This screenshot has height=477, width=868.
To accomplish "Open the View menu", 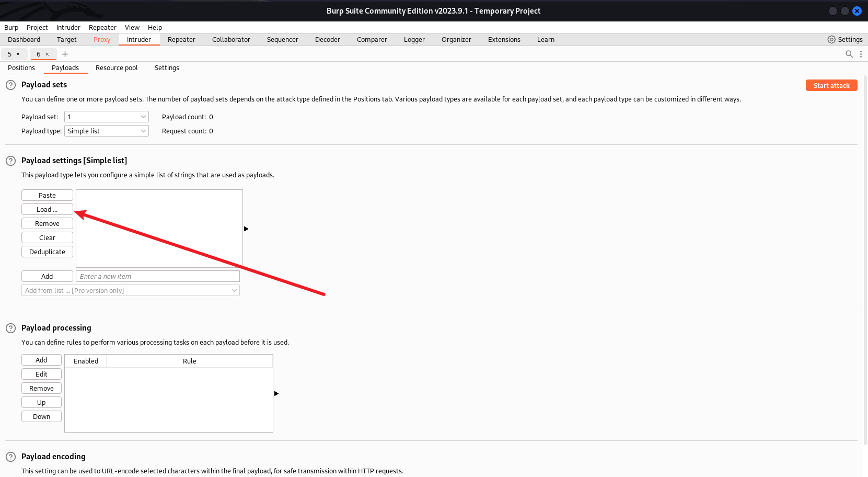I will (x=132, y=27).
